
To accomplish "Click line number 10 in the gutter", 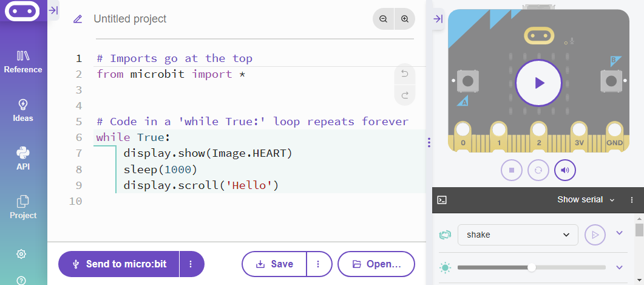I will pos(76,202).
